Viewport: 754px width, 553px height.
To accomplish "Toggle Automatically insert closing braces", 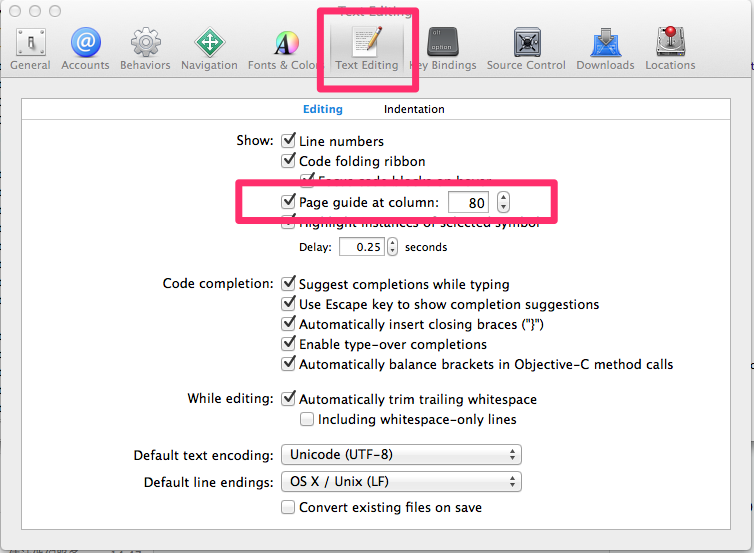I will [289, 324].
